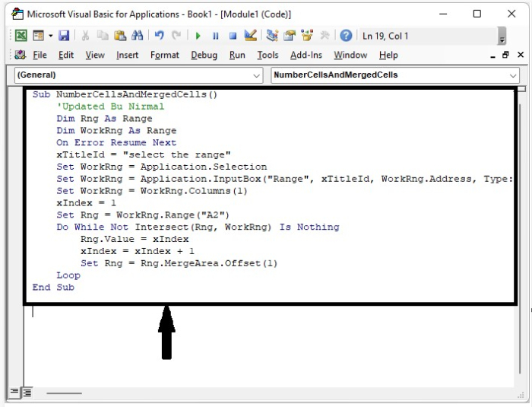Save the workbook with floppy icon

pyautogui.click(x=64, y=35)
